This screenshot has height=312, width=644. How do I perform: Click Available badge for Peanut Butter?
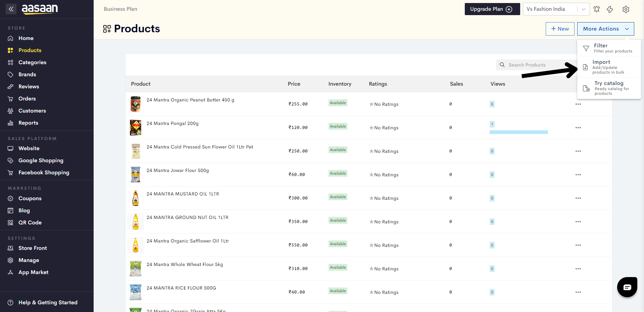[x=338, y=103]
